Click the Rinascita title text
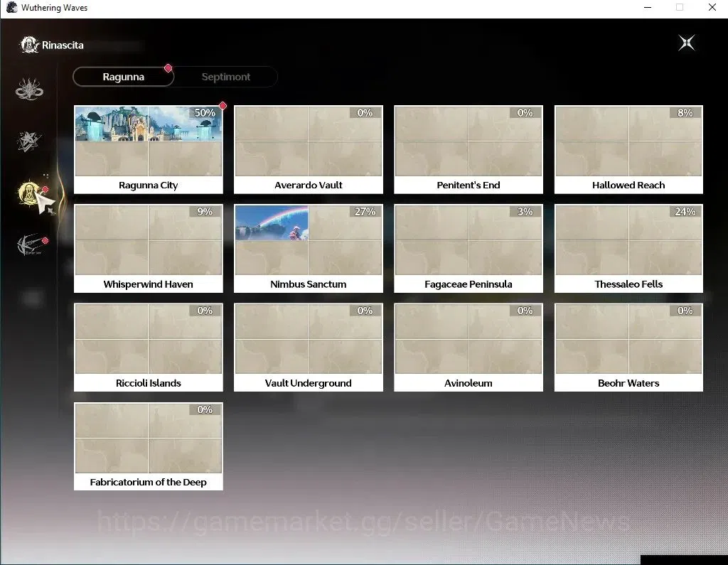Image resolution: width=728 pixels, height=565 pixels. [x=63, y=45]
